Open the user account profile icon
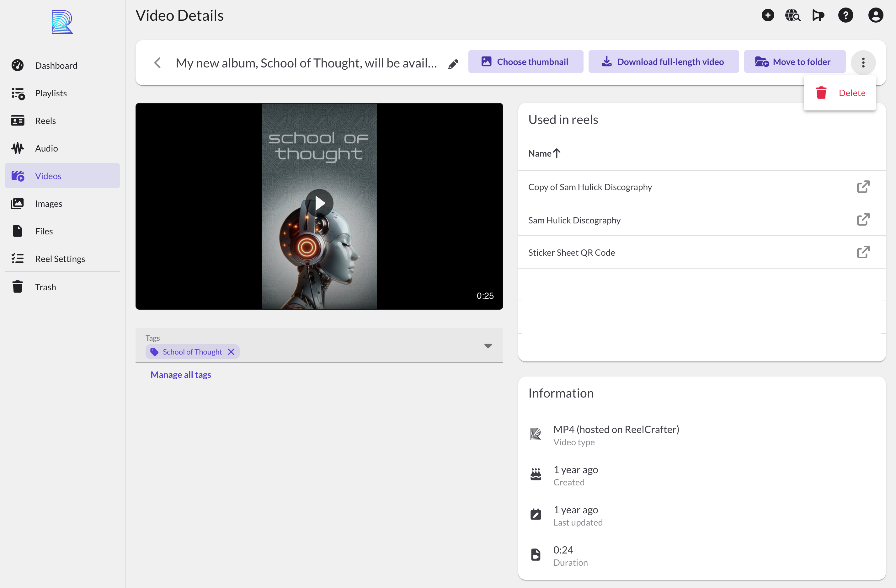896x588 pixels. 876,15
